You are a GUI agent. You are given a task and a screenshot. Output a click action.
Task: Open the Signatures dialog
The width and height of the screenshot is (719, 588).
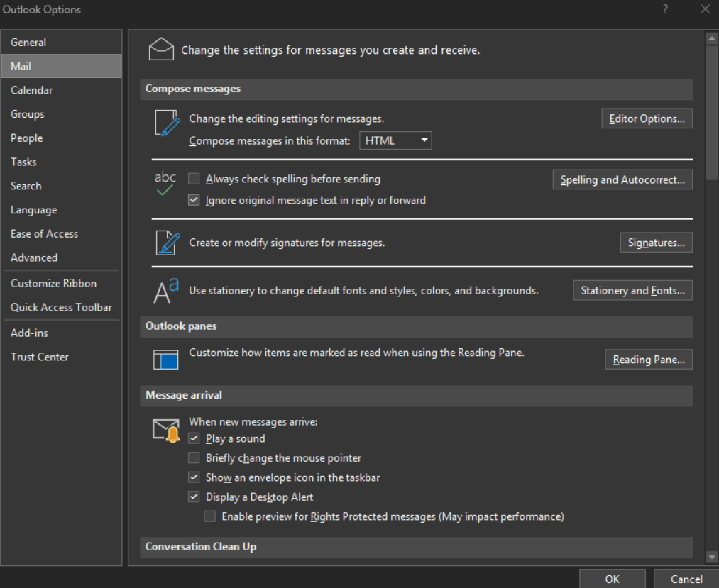coord(656,243)
